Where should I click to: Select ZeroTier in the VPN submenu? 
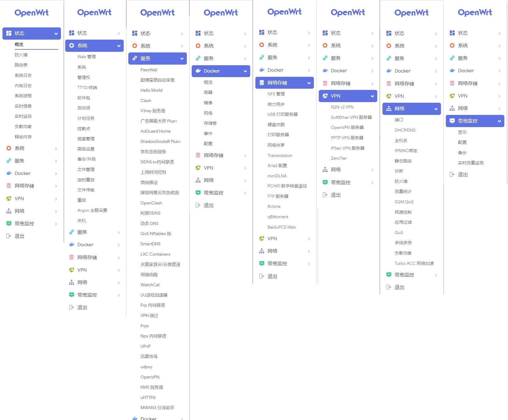pyautogui.click(x=339, y=158)
